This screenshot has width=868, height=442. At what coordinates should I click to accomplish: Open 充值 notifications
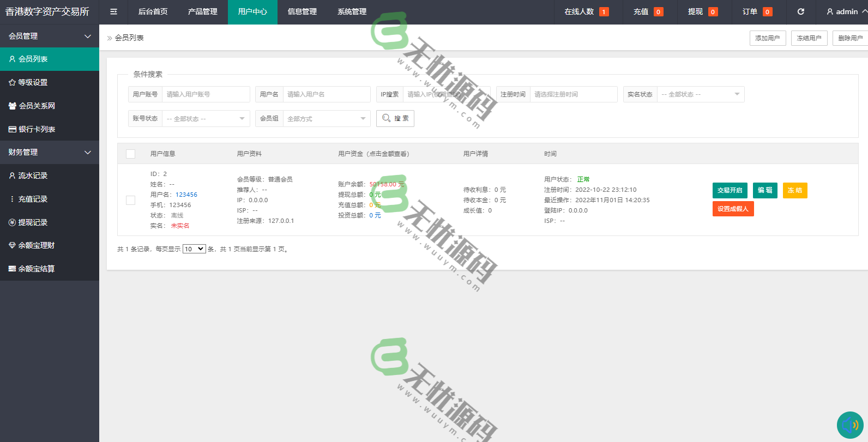click(648, 11)
